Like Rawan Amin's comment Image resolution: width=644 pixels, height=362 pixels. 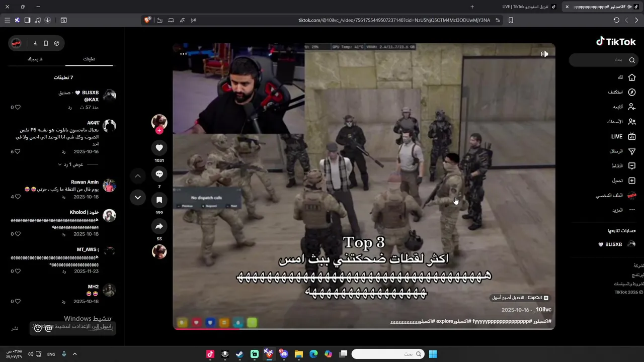(18, 197)
